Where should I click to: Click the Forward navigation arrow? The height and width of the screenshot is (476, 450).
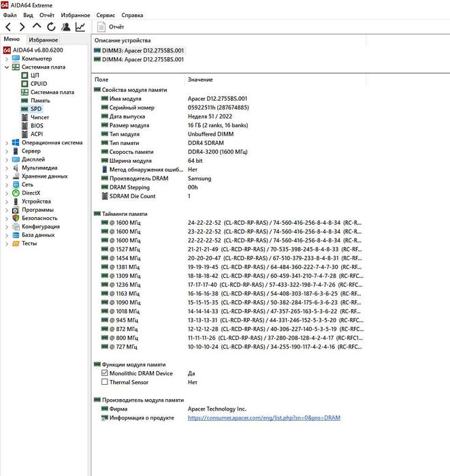pyautogui.click(x=22, y=27)
